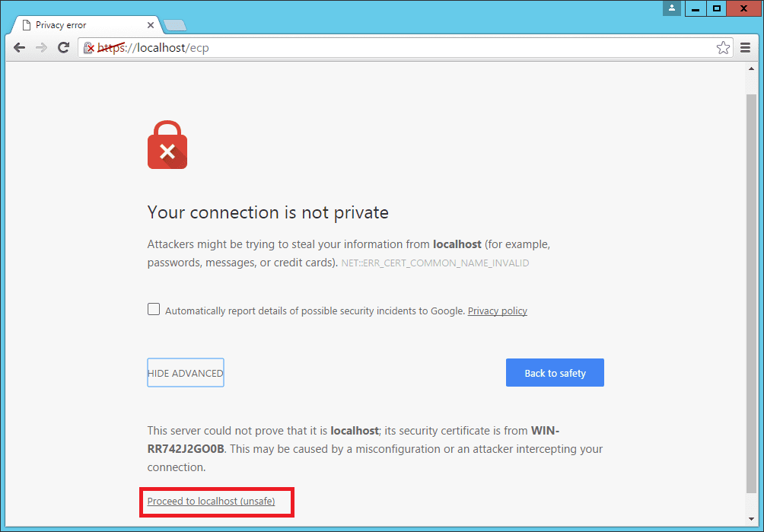Click the grayed-out forward arrow
This screenshot has width=764, height=532.
(41, 47)
